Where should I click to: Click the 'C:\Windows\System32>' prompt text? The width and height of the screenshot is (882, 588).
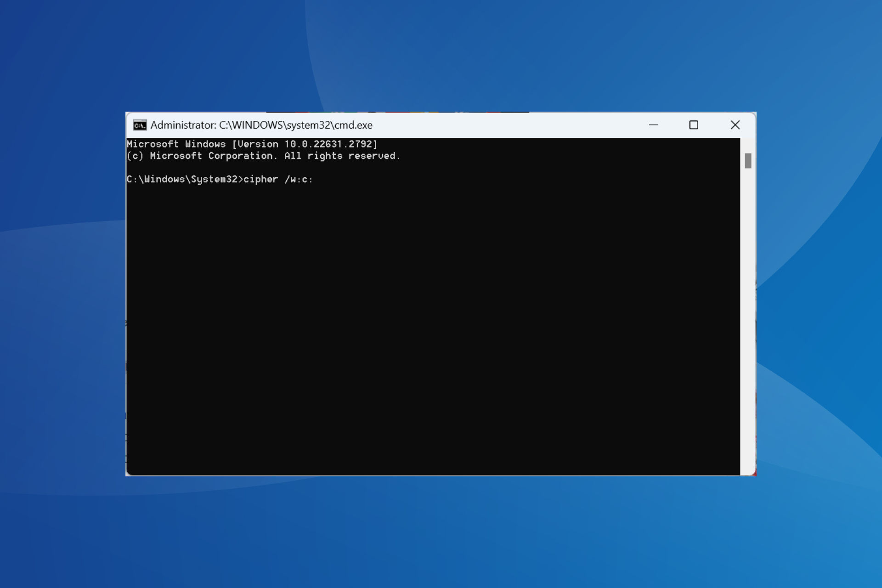(x=185, y=179)
